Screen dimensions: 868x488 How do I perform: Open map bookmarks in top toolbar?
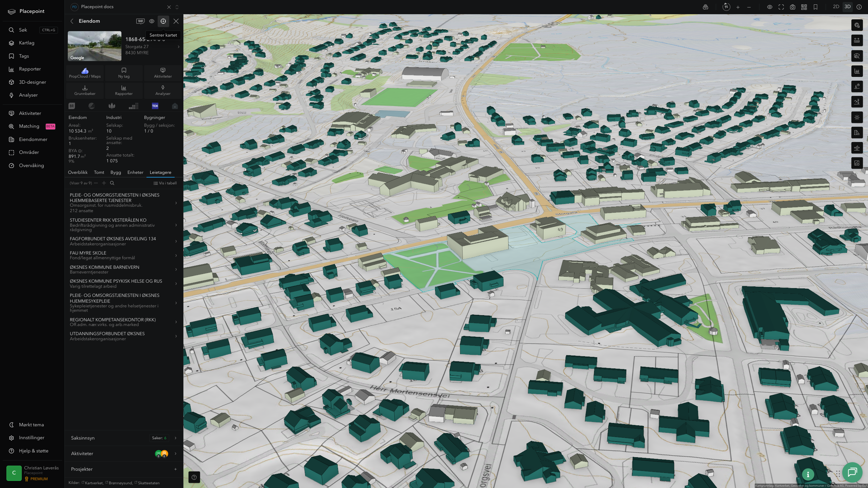(815, 7)
